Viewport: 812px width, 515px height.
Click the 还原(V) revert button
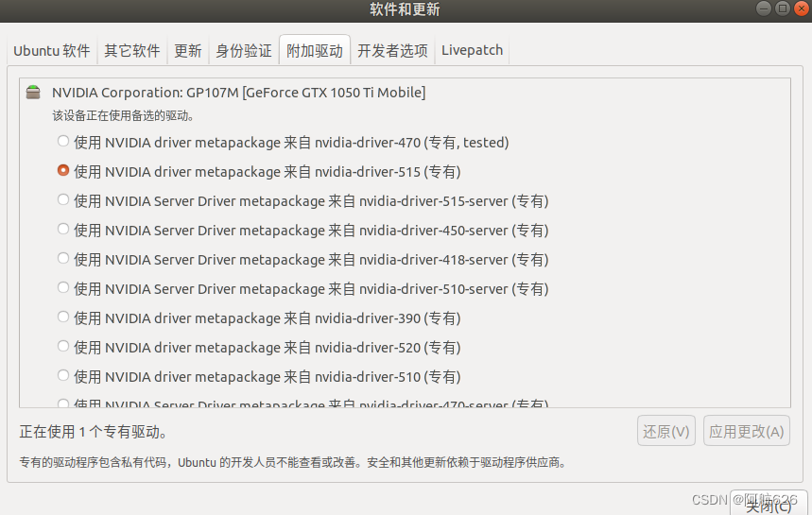click(666, 431)
